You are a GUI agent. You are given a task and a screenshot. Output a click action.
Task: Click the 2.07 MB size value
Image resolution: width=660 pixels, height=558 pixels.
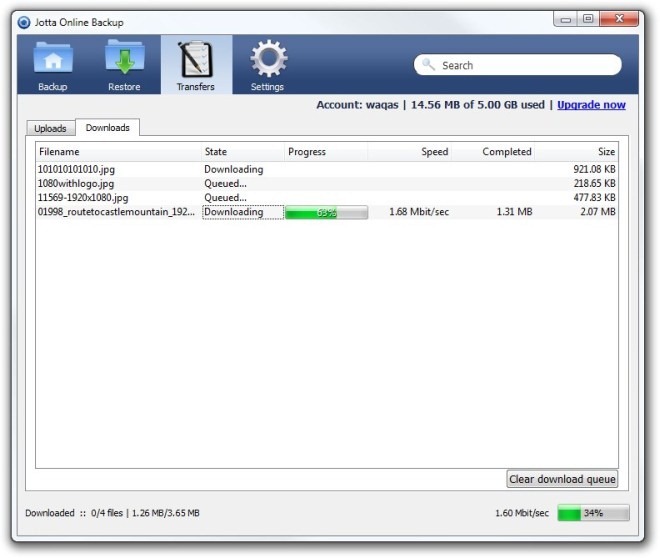pyautogui.click(x=598, y=212)
